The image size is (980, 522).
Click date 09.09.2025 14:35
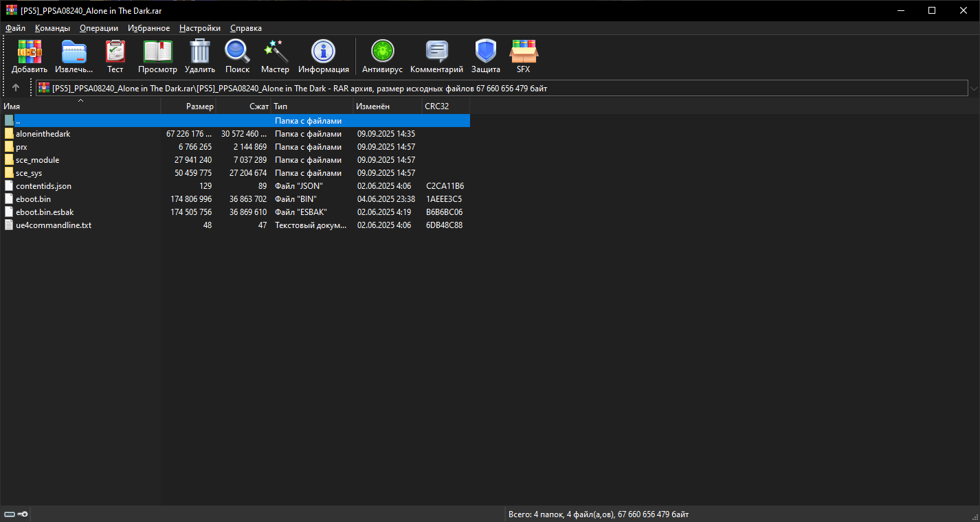point(386,134)
